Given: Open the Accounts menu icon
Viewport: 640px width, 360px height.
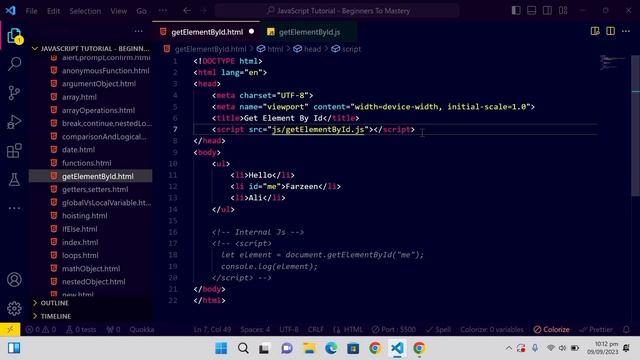Looking at the screenshot, I should click(x=14, y=280).
